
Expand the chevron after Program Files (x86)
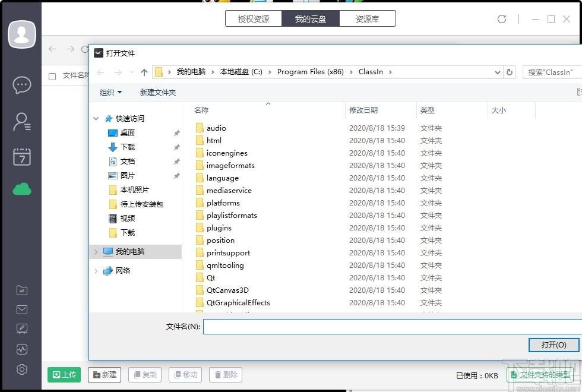click(351, 72)
